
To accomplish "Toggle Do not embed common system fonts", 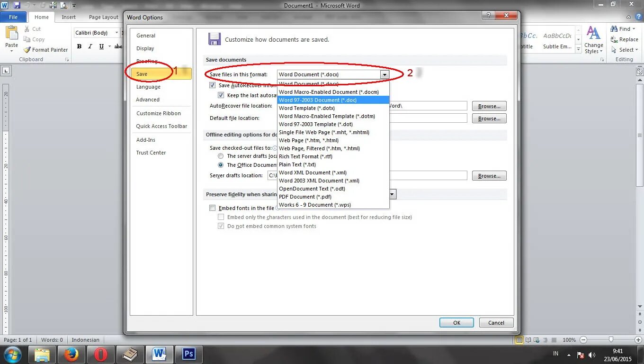I will pyautogui.click(x=221, y=226).
